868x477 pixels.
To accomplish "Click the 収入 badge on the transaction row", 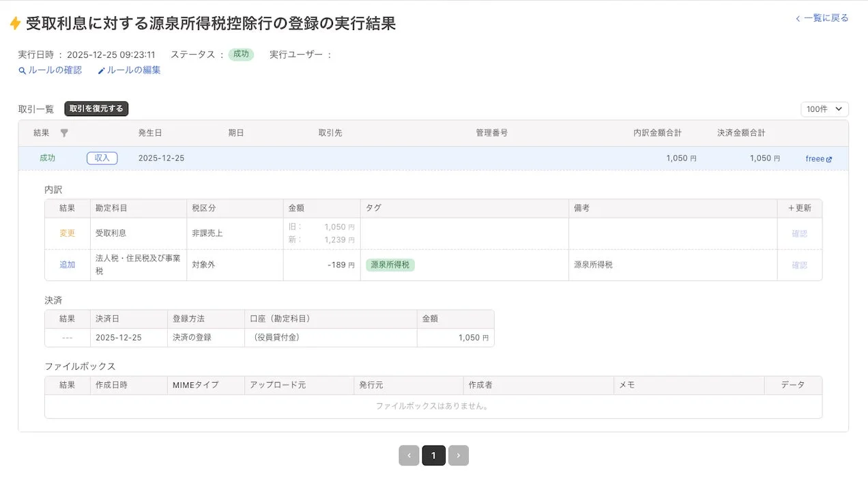I will tap(102, 158).
